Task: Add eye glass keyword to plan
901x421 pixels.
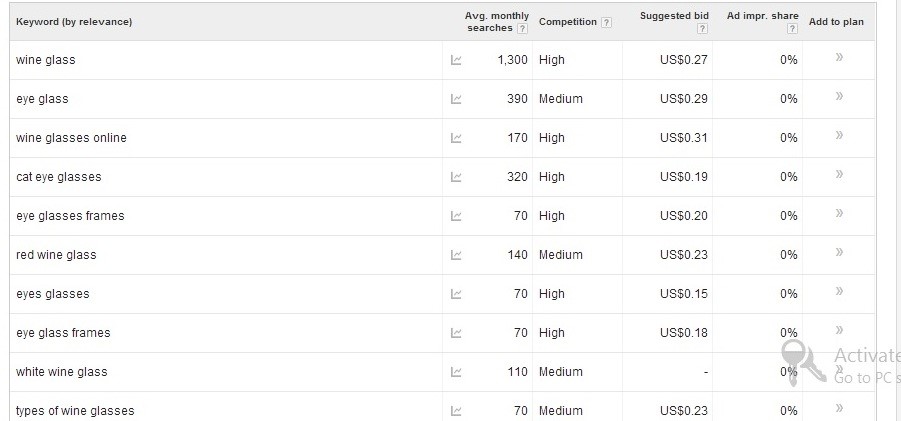Action: pyautogui.click(x=839, y=96)
